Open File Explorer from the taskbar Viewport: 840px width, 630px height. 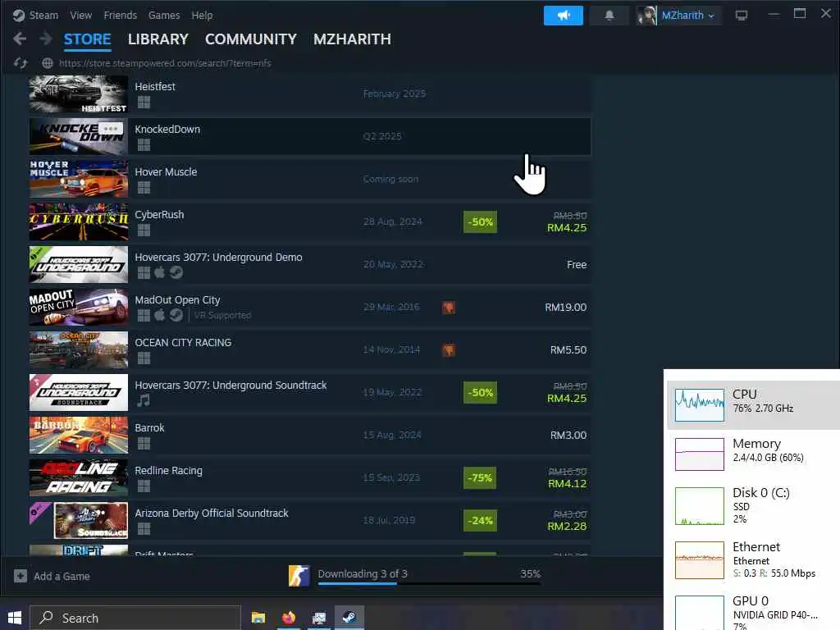258,618
